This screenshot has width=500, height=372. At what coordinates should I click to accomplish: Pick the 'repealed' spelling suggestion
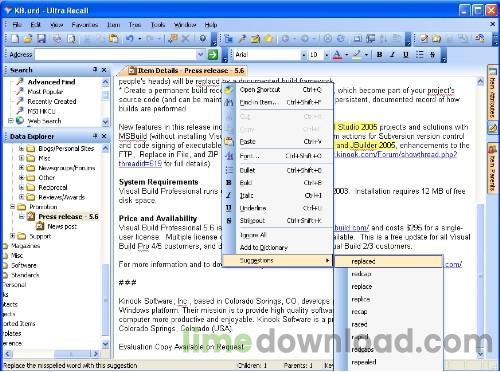[389, 362]
